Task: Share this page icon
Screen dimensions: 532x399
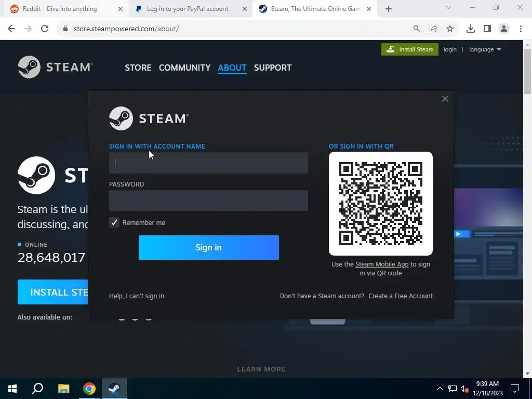Action: coord(433,29)
